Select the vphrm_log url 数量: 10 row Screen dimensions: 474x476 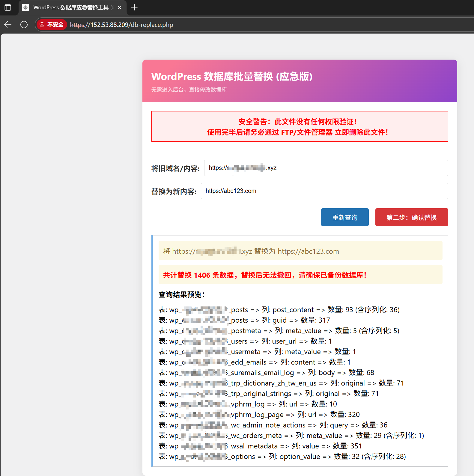point(248,404)
